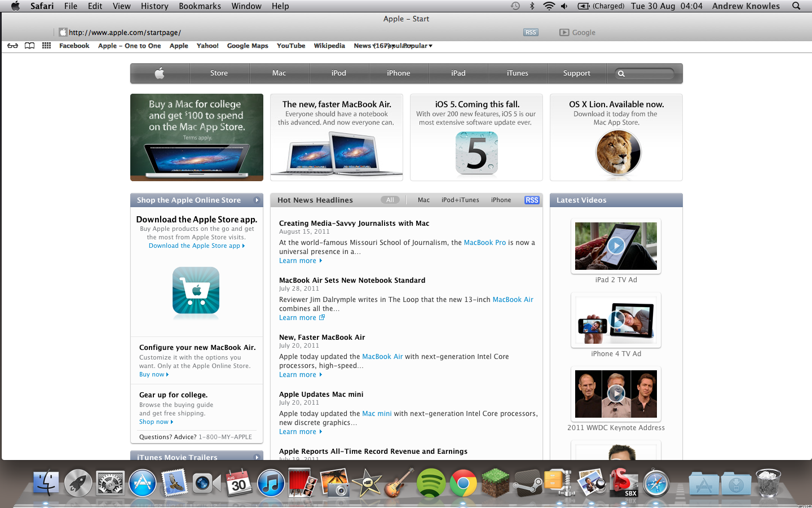The image size is (812, 508).
Task: Click the RSS button in the address bar
Action: pos(531,33)
